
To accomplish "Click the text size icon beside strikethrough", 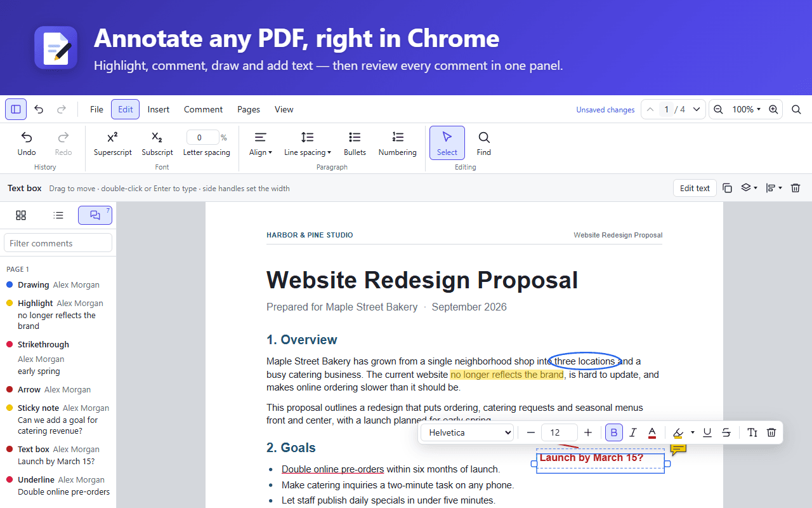I will point(752,432).
